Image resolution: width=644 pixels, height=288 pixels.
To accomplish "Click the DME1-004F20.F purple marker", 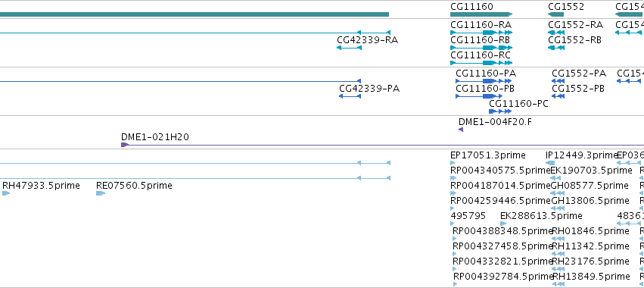I will (461, 130).
